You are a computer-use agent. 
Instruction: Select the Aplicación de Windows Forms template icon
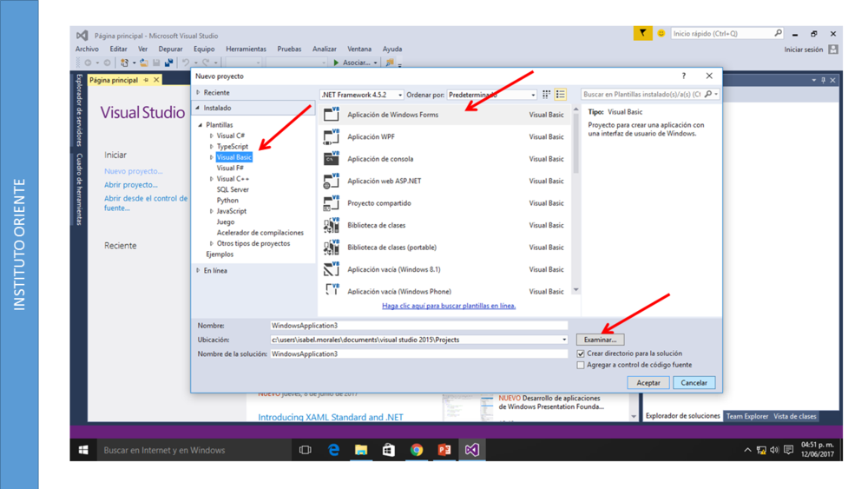pyautogui.click(x=332, y=115)
